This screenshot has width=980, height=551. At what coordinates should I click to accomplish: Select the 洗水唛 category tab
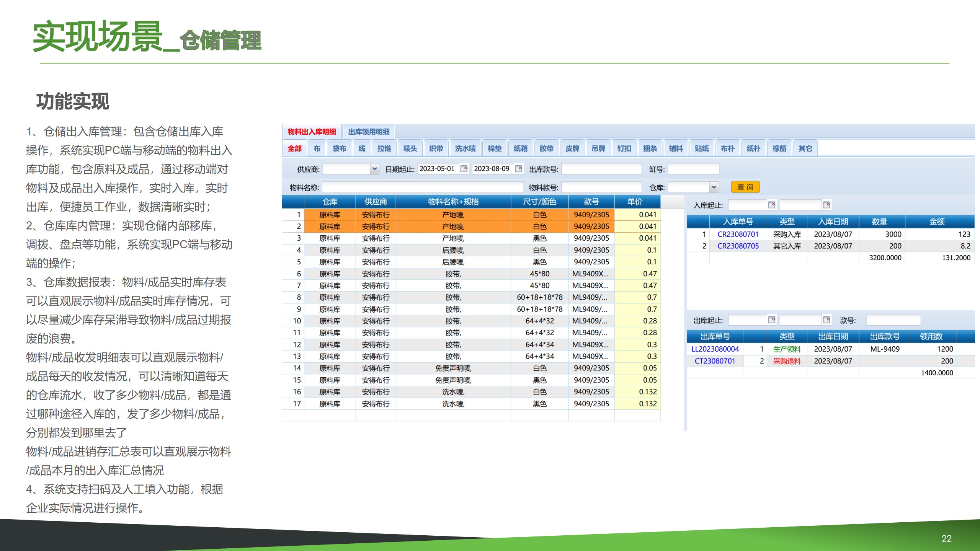(x=465, y=148)
